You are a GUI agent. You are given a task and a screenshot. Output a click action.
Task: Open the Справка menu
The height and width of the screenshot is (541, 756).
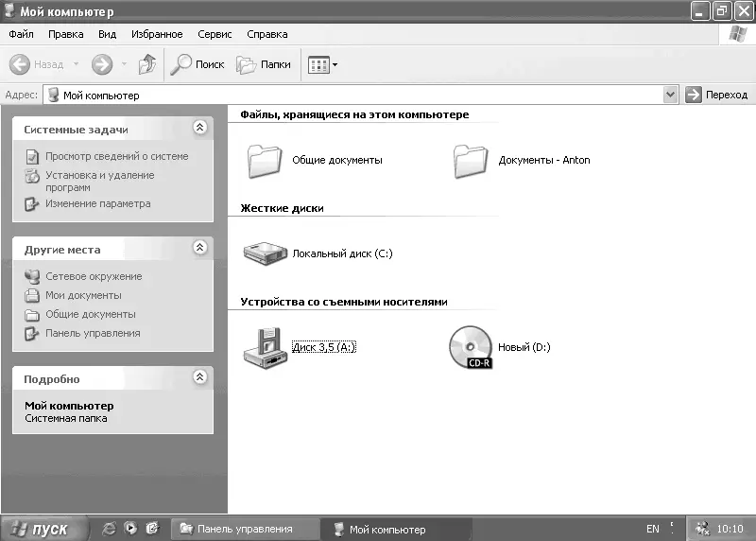tap(267, 34)
